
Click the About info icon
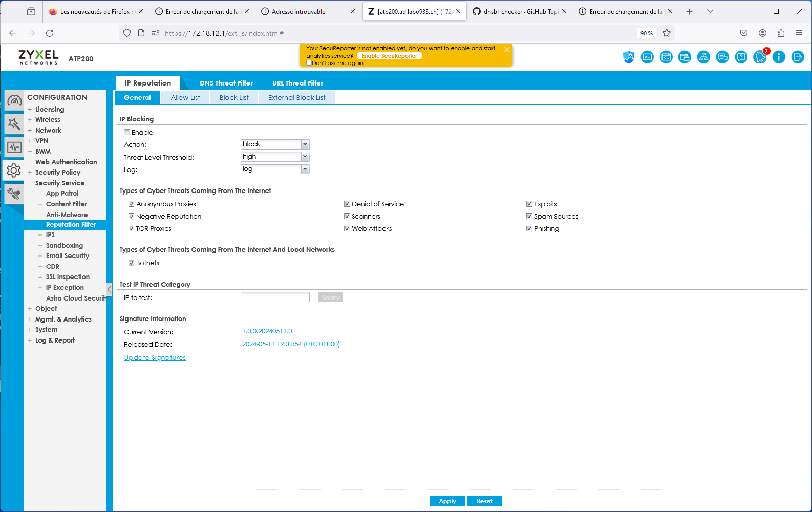pos(779,57)
